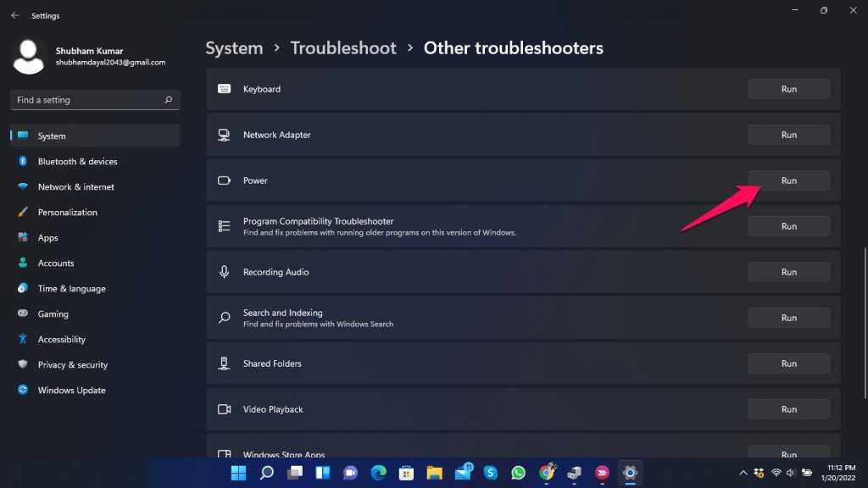Click the Find a setting search box
The width and height of the screenshot is (868, 488).
[x=89, y=100]
